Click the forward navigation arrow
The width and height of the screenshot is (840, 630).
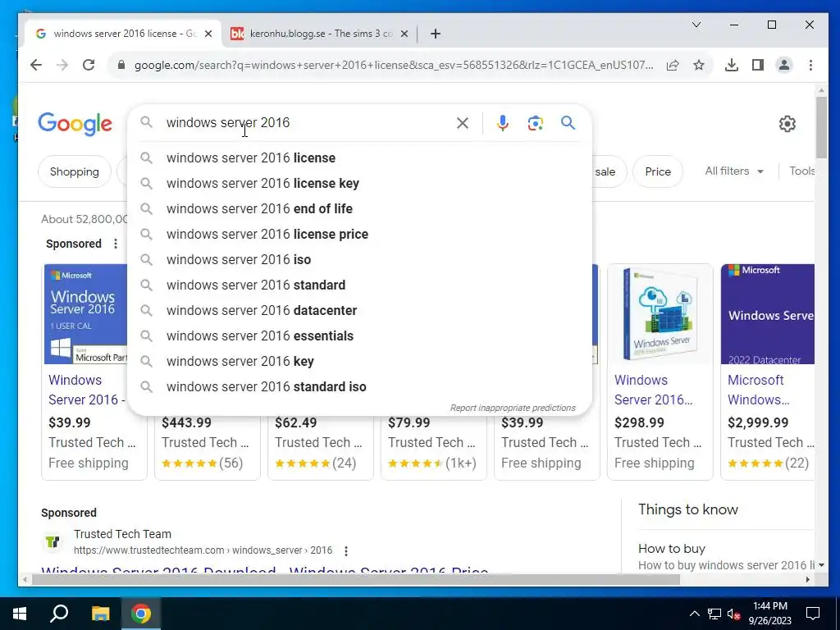pyautogui.click(x=62, y=66)
